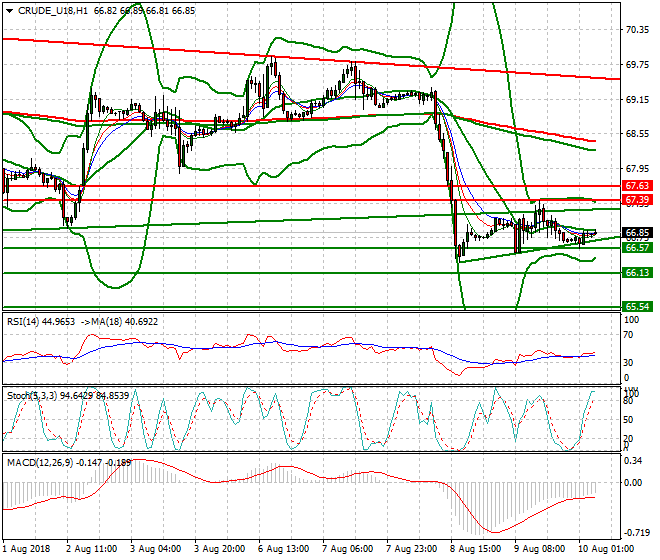
Task: Click the gray 66.85 current price tag
Action: [x=637, y=232]
